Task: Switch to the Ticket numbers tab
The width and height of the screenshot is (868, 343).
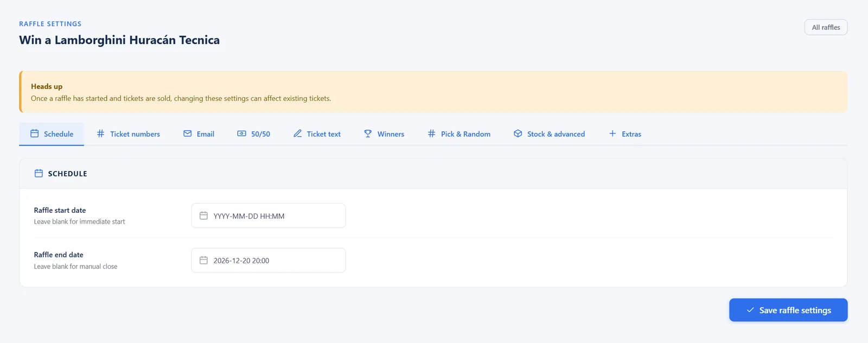Action: 128,134
